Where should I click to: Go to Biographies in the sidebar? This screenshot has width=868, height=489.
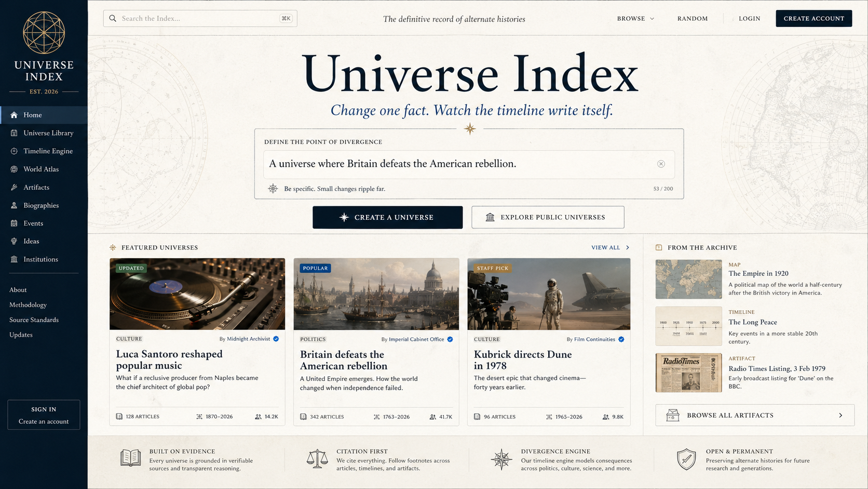(x=40, y=206)
